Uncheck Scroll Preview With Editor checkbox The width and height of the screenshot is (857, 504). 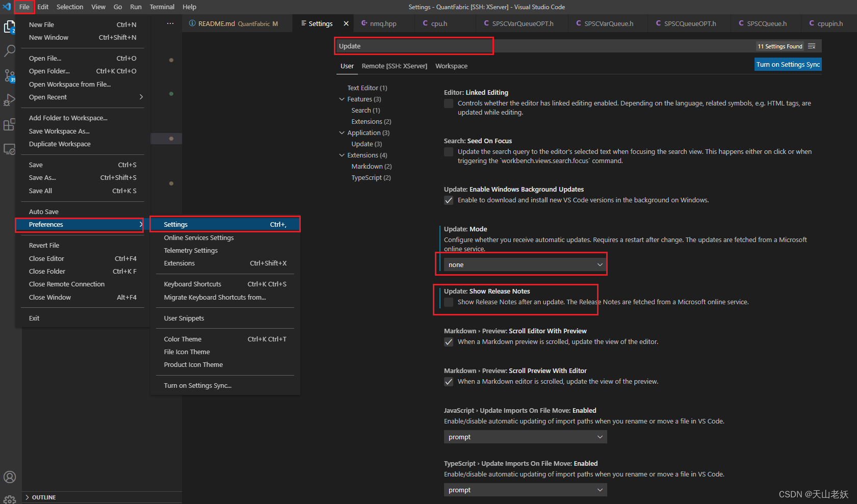point(449,382)
